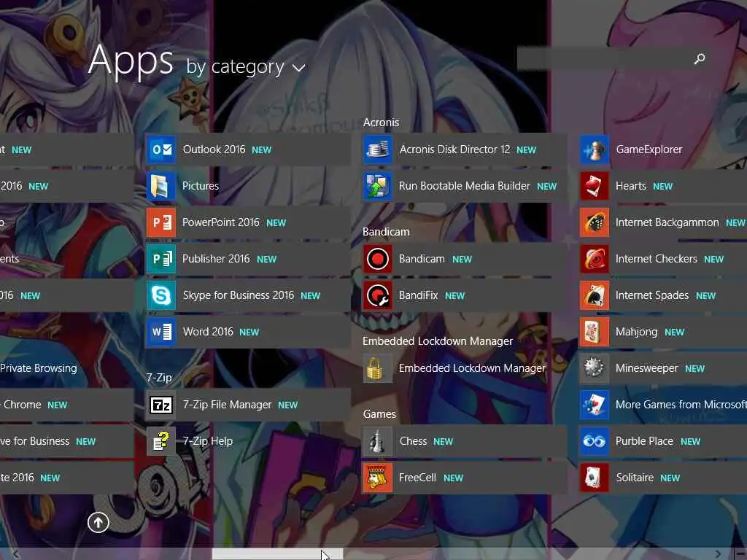
Task: Open the Chrome app tile
Action: [67, 405]
